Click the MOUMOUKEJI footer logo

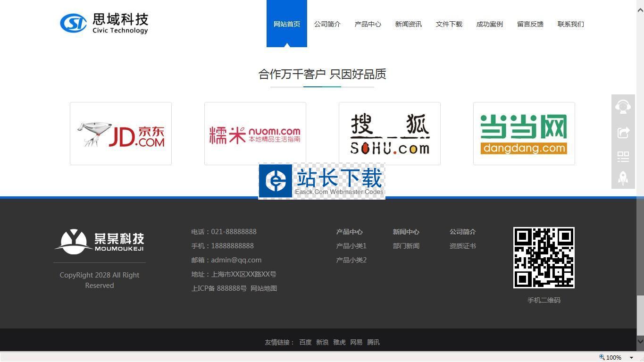(x=100, y=241)
